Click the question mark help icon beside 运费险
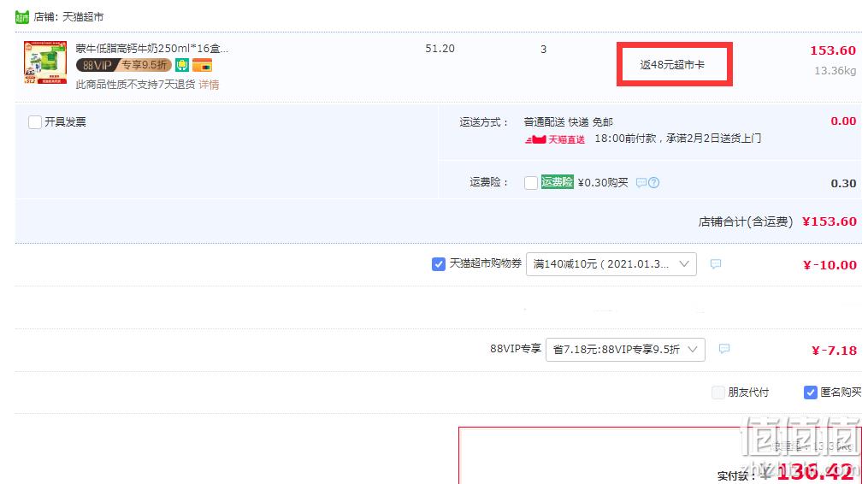Image resolution: width=868 pixels, height=484 pixels. click(653, 182)
